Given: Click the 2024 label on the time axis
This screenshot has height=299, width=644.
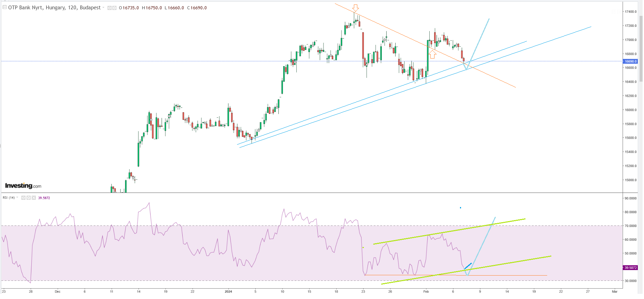Looking at the screenshot, I should click(228, 291).
